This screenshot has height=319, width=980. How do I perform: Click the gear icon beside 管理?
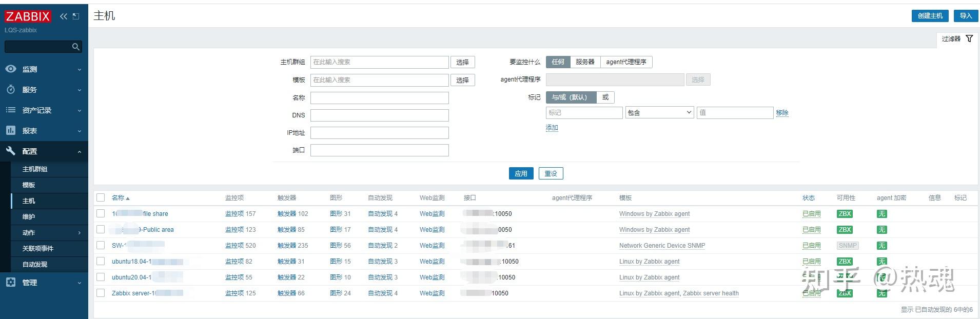pos(11,282)
